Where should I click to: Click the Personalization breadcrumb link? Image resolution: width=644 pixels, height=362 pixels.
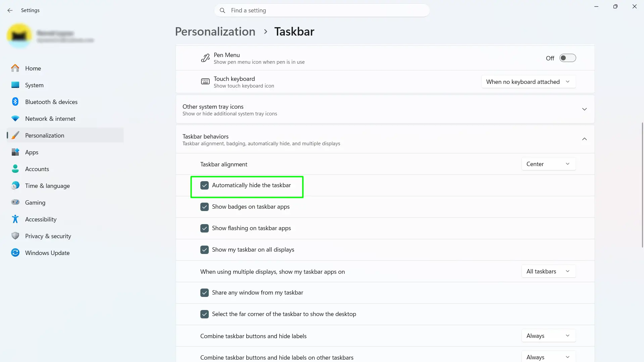(215, 32)
